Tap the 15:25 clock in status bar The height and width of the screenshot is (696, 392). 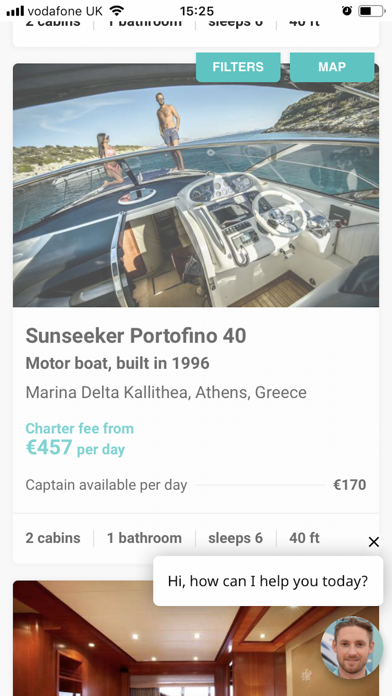[197, 11]
